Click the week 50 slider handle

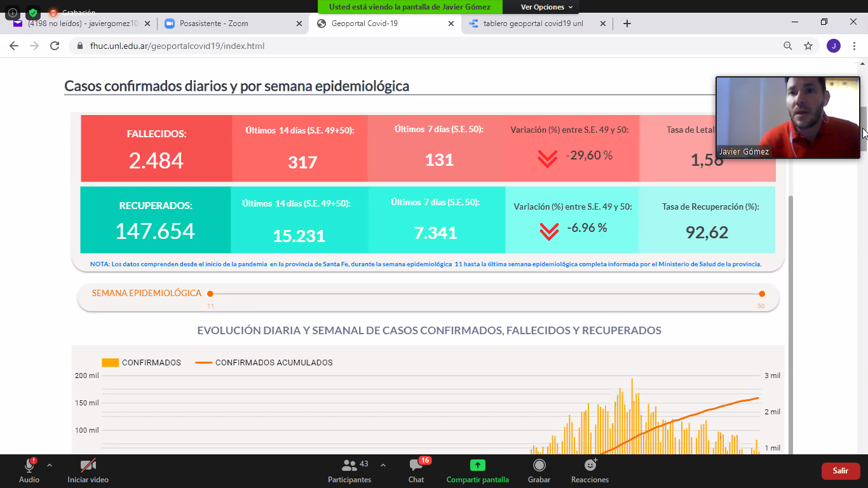(762, 294)
